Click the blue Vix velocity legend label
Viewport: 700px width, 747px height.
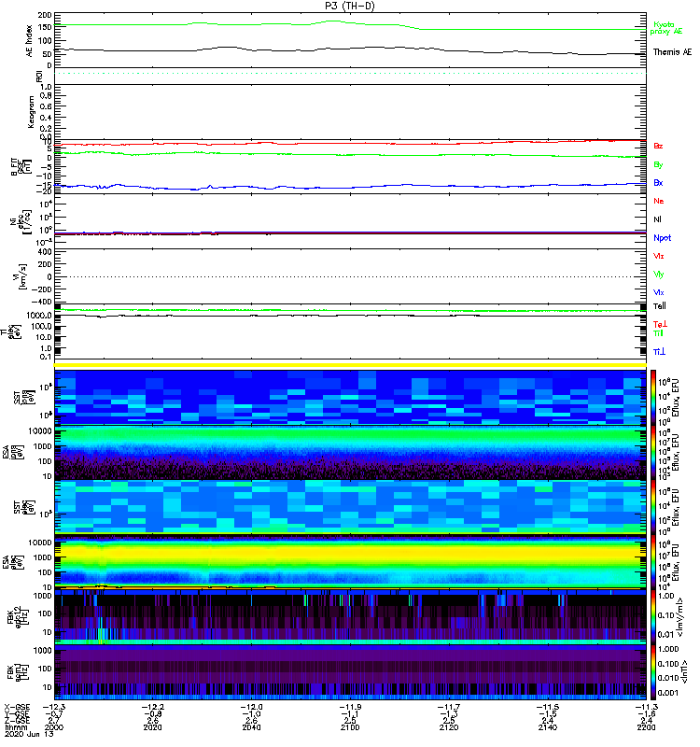coord(658,292)
